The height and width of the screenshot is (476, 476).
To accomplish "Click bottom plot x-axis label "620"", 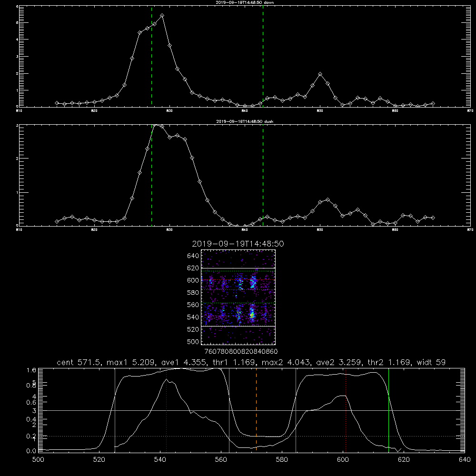I will click(404, 460).
